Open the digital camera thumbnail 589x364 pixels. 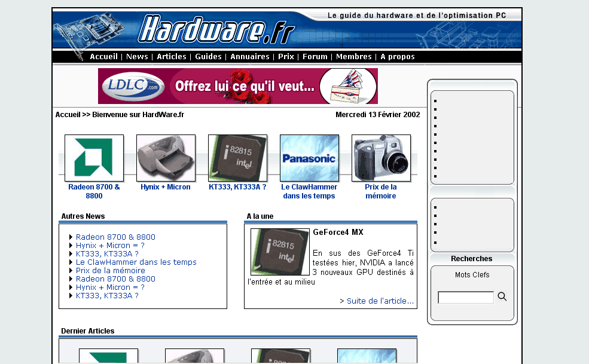pos(381,158)
